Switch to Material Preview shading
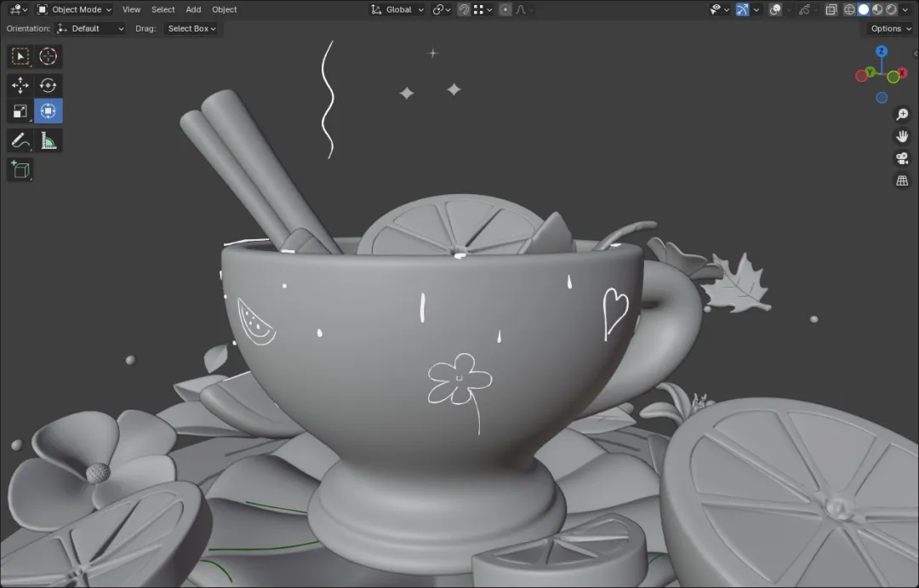Image resolution: width=919 pixels, height=588 pixels. pos(877,9)
